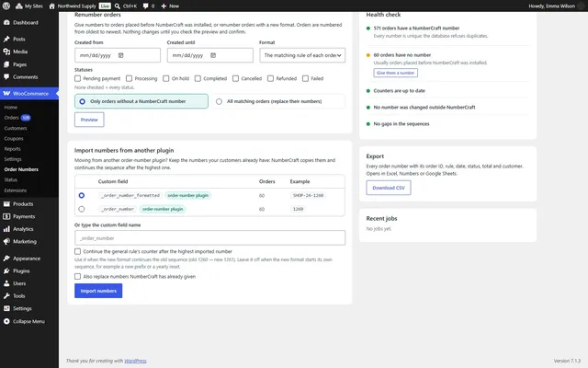Check the Completed status

198,78
